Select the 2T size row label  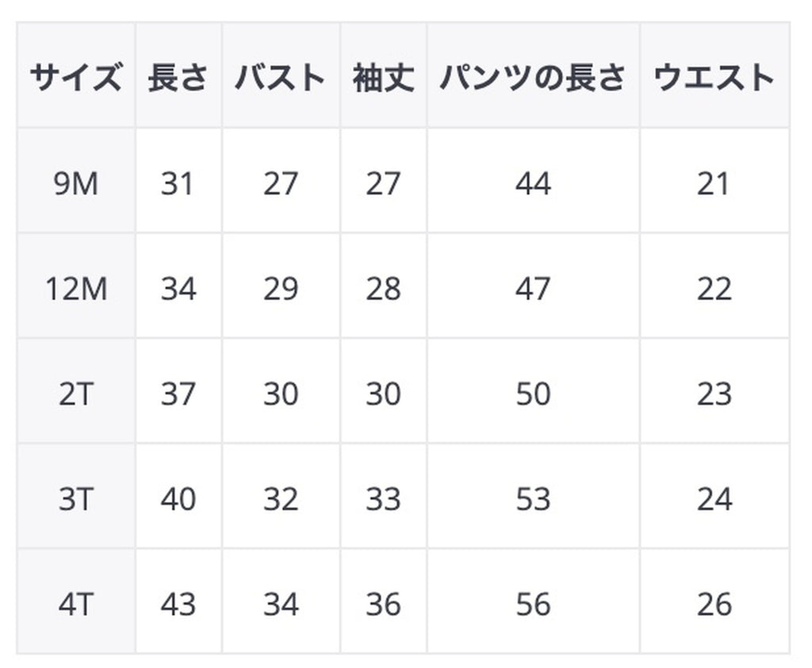(x=75, y=394)
